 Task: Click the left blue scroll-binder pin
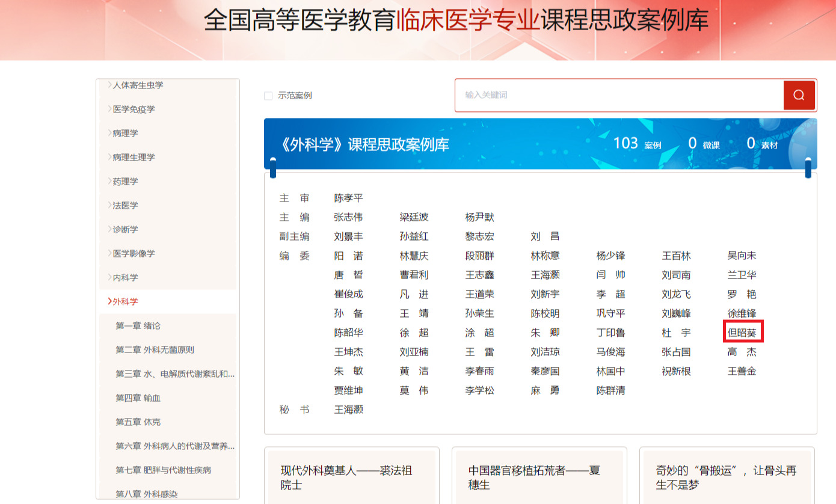tap(273, 168)
